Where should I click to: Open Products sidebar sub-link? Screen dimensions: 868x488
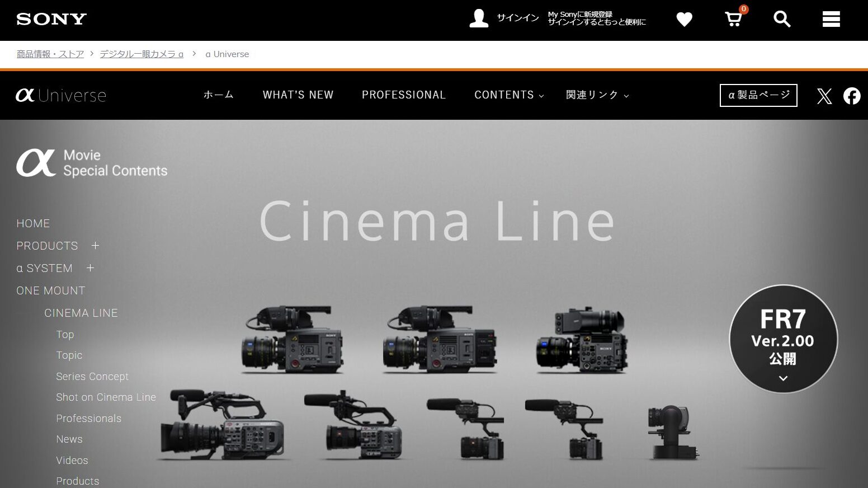[x=78, y=481]
